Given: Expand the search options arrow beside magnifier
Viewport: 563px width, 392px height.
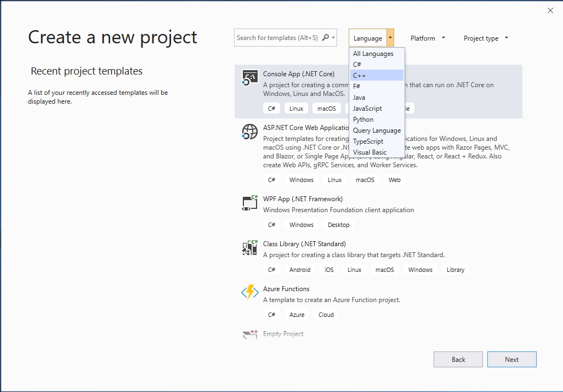Looking at the screenshot, I should click(x=333, y=37).
